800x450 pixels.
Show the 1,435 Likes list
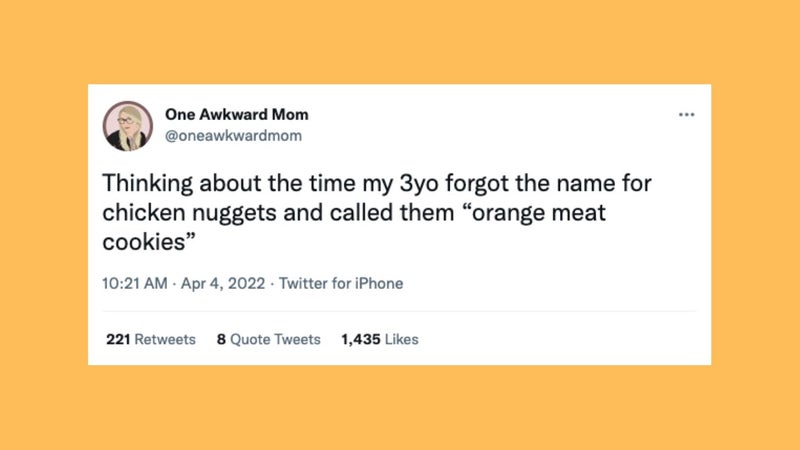click(379, 340)
